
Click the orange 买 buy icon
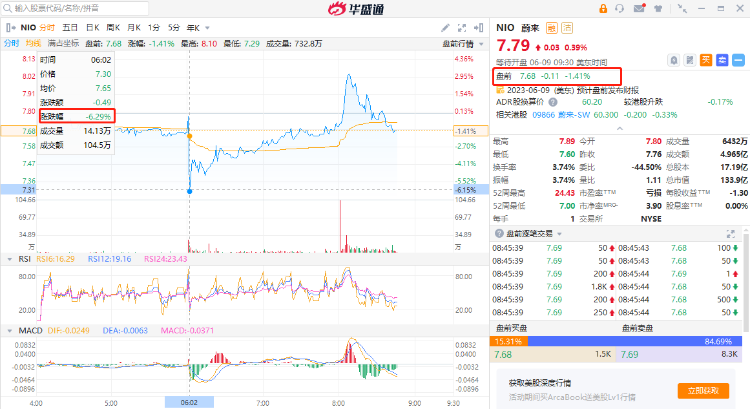706,60
